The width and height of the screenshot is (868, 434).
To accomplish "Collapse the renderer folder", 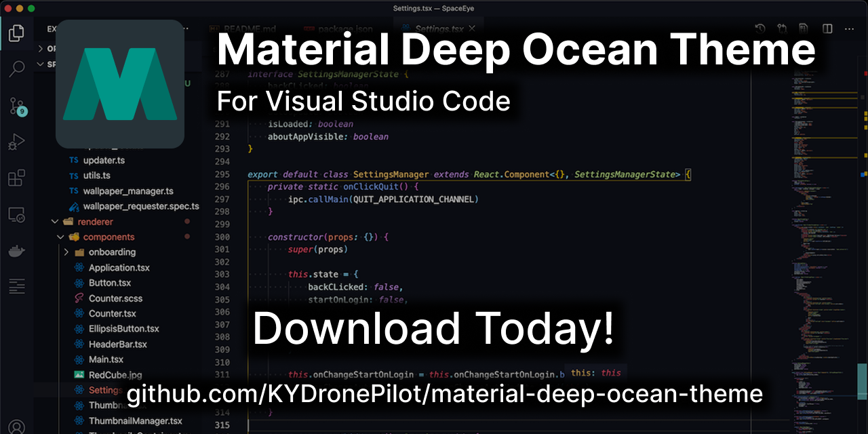I will pos(54,222).
